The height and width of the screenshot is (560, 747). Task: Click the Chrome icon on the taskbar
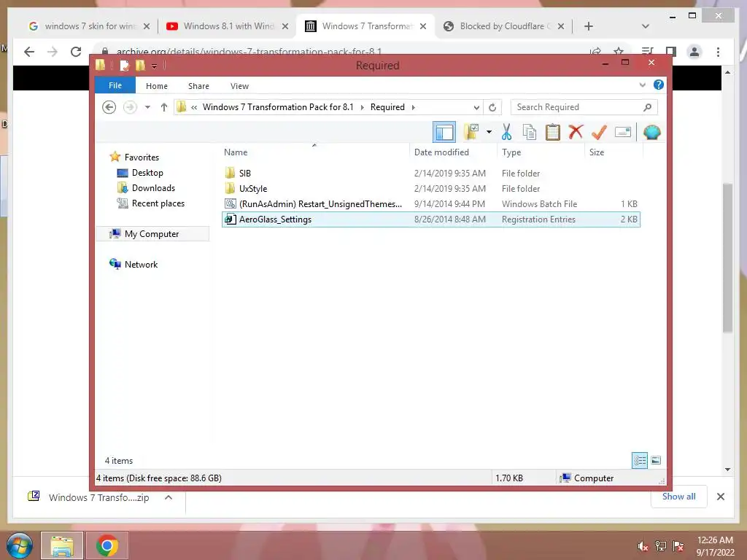pyautogui.click(x=107, y=545)
